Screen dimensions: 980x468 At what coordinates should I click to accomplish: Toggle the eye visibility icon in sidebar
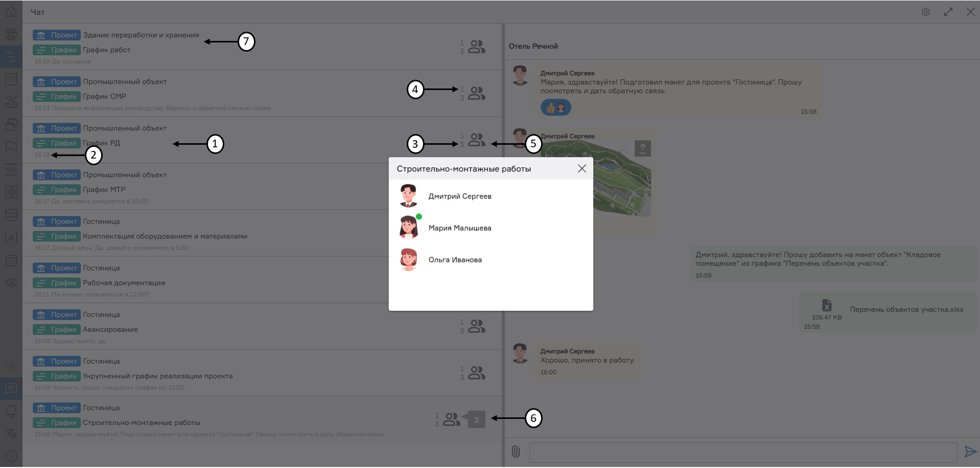[x=11, y=283]
